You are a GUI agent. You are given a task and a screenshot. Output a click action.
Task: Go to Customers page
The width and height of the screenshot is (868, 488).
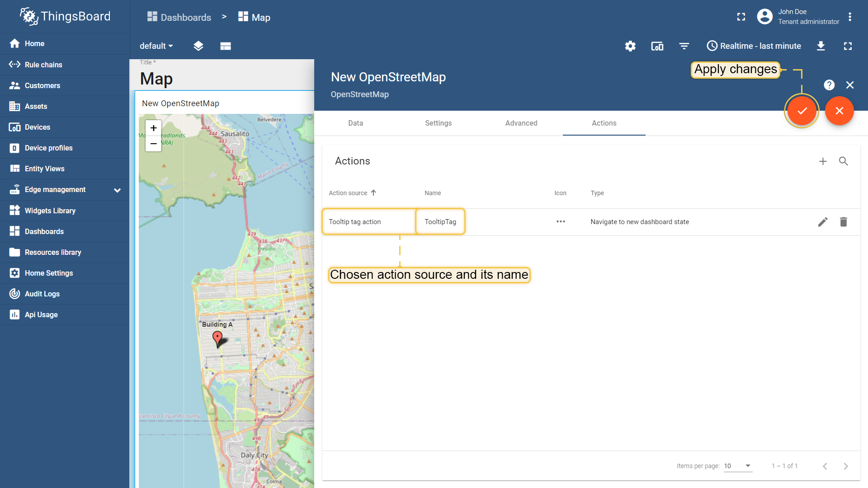pos(64,85)
